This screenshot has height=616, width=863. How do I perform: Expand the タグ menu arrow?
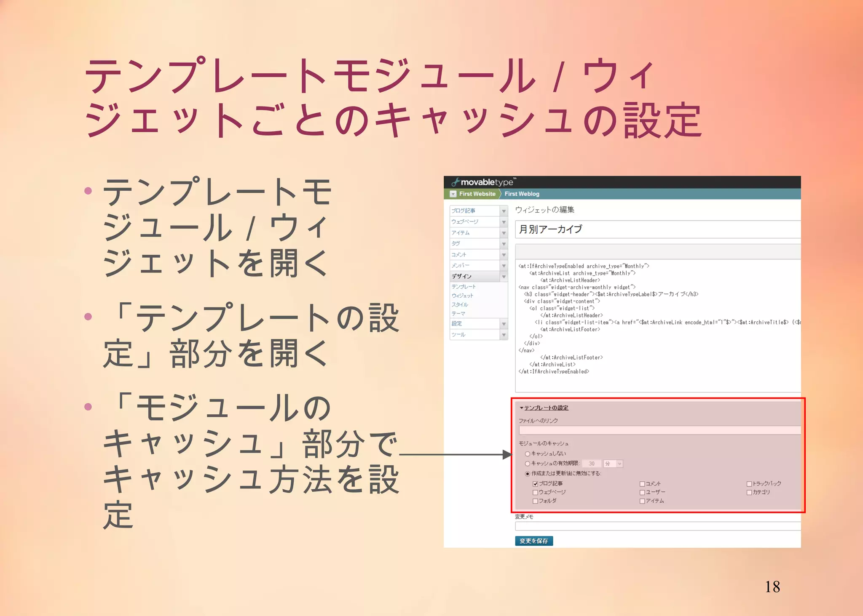504,244
